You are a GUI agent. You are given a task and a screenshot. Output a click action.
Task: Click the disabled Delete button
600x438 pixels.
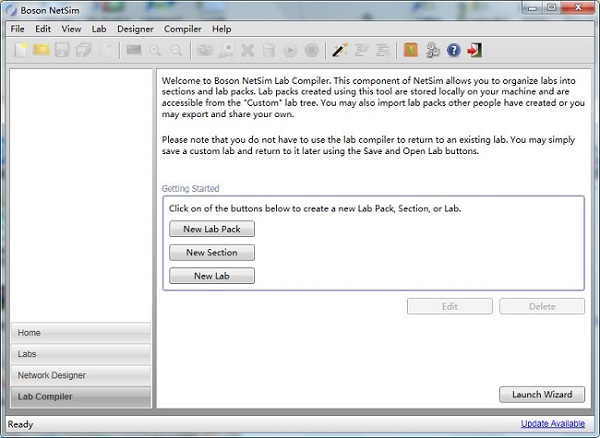[542, 306]
